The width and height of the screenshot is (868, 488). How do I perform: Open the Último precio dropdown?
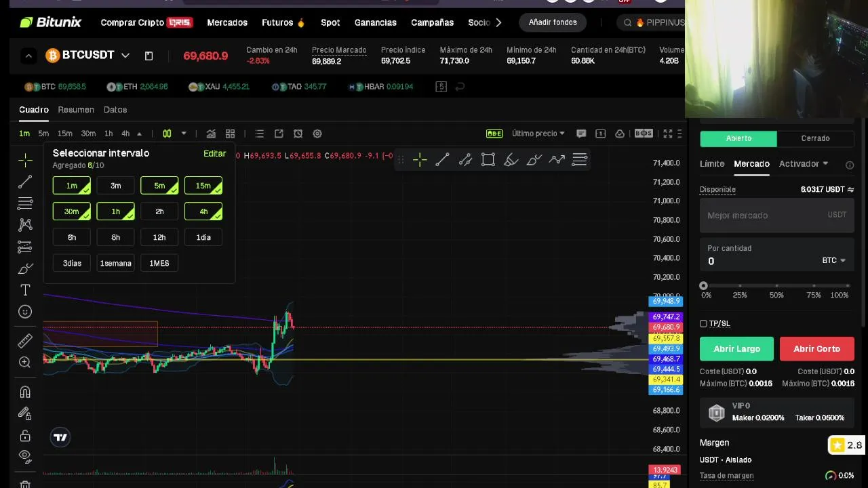pyautogui.click(x=538, y=134)
